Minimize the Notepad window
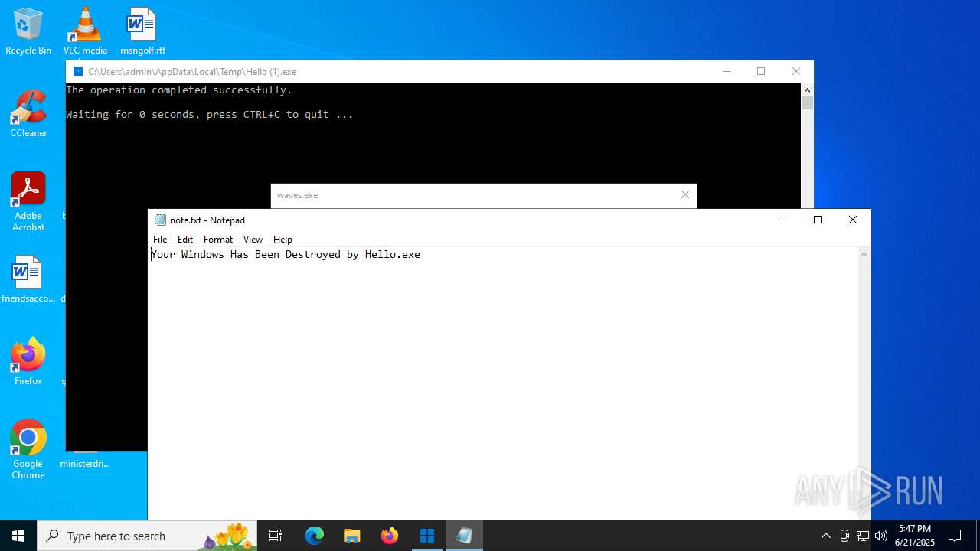The height and width of the screenshot is (551, 980). (x=782, y=220)
